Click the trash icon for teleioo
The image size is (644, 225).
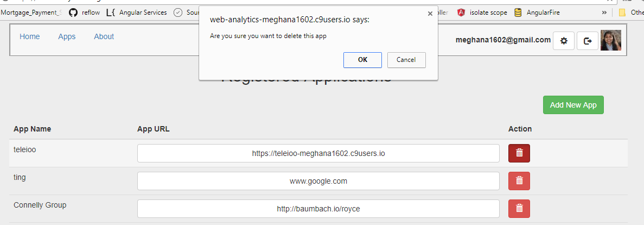coord(519,153)
